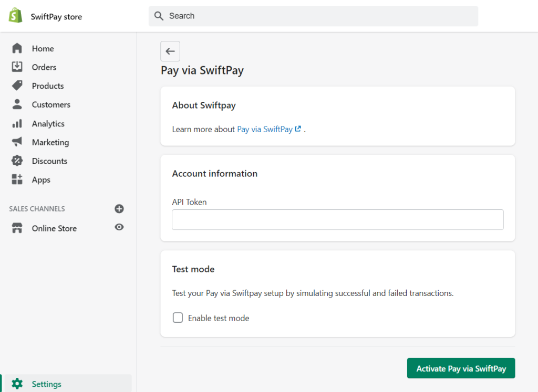Open Apps in the sidebar
Image resolution: width=538 pixels, height=392 pixels.
pyautogui.click(x=41, y=180)
